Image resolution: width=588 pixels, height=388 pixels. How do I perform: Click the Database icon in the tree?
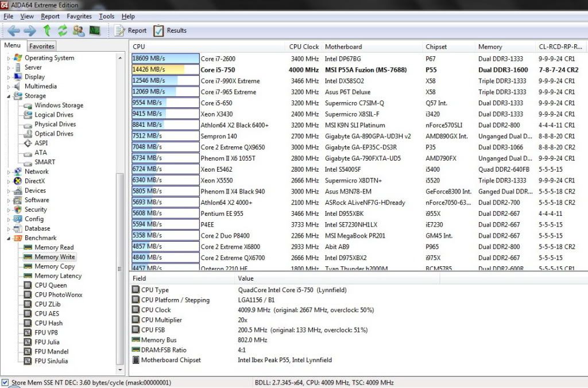(x=18, y=228)
